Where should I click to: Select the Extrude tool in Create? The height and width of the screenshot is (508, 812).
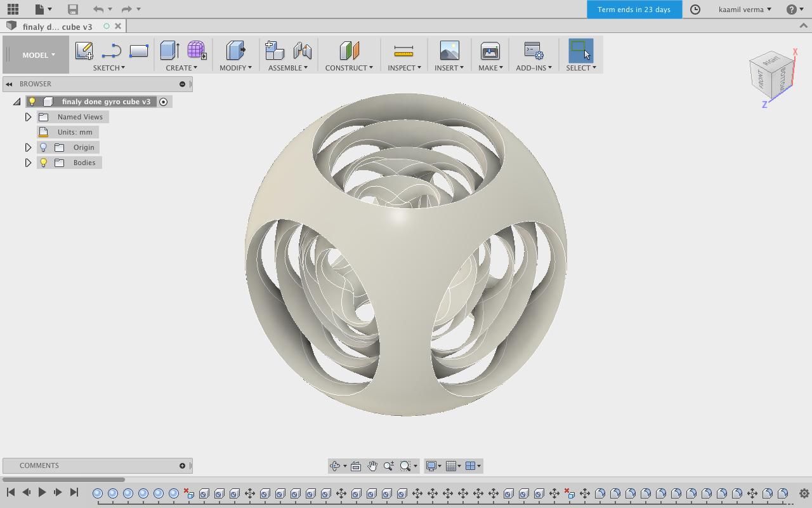(x=169, y=51)
